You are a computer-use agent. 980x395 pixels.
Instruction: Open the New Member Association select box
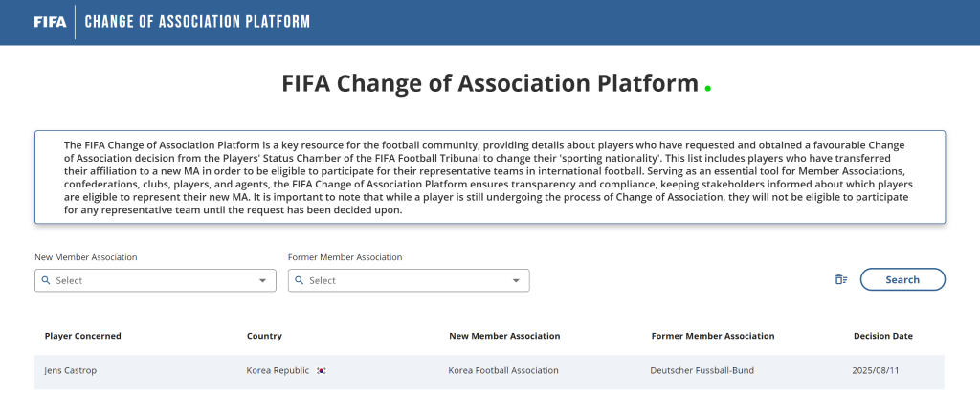click(153, 280)
